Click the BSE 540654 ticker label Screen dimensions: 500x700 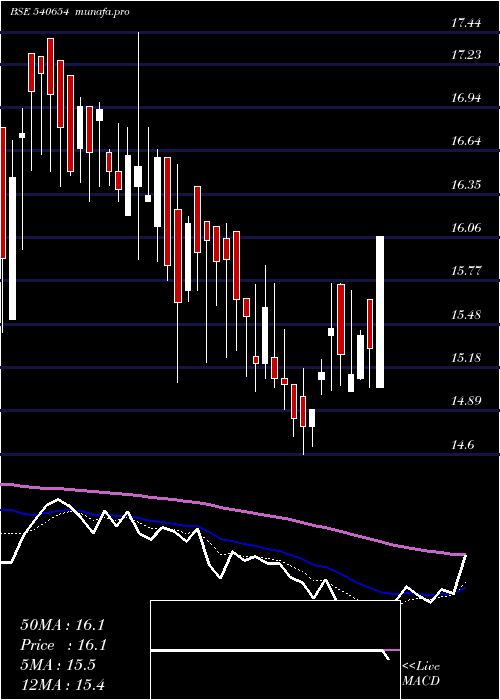39,12
